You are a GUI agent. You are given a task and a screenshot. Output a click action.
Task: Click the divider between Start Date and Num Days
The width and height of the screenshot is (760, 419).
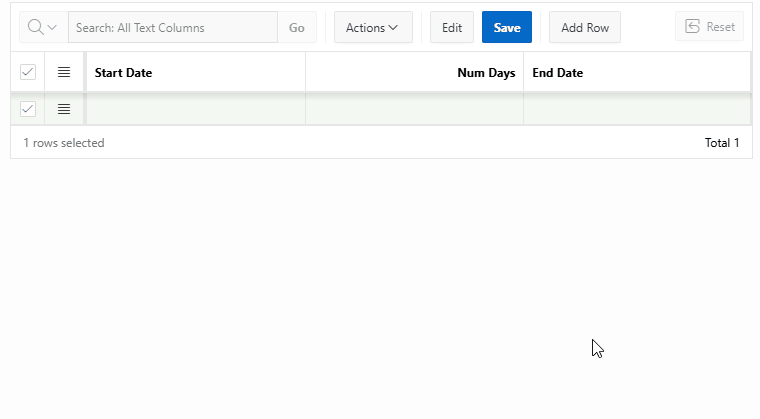(305, 73)
